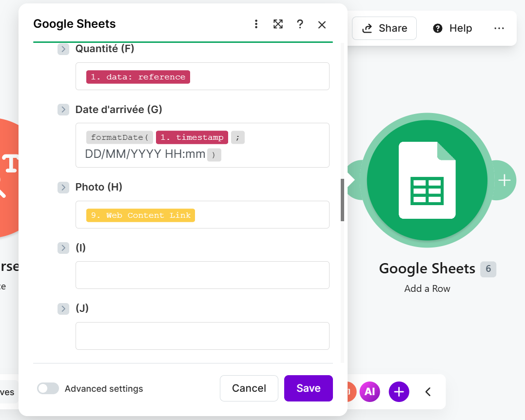Click the orange module on canvas left

coord(9,178)
